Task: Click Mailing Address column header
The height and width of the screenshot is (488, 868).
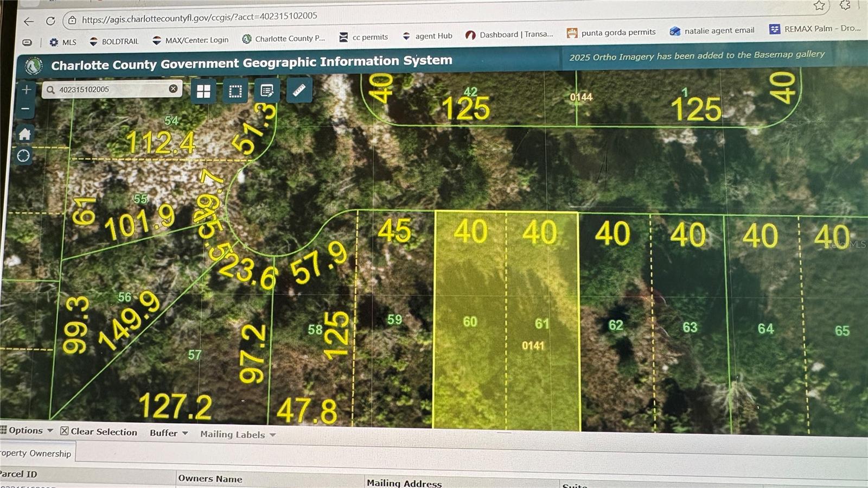Action: click(x=404, y=483)
